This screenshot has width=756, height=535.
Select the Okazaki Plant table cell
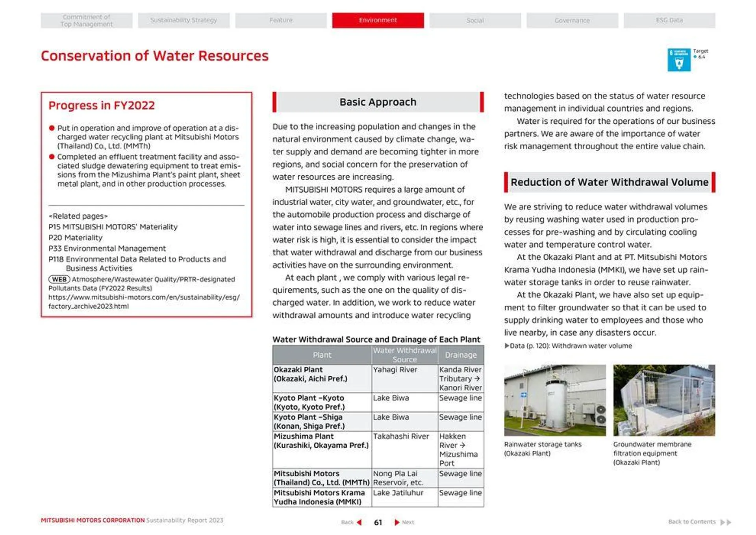[322, 379]
